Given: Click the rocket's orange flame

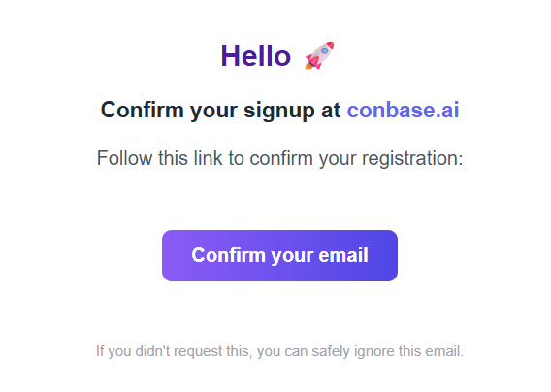Looking at the screenshot, I should click(x=308, y=65).
